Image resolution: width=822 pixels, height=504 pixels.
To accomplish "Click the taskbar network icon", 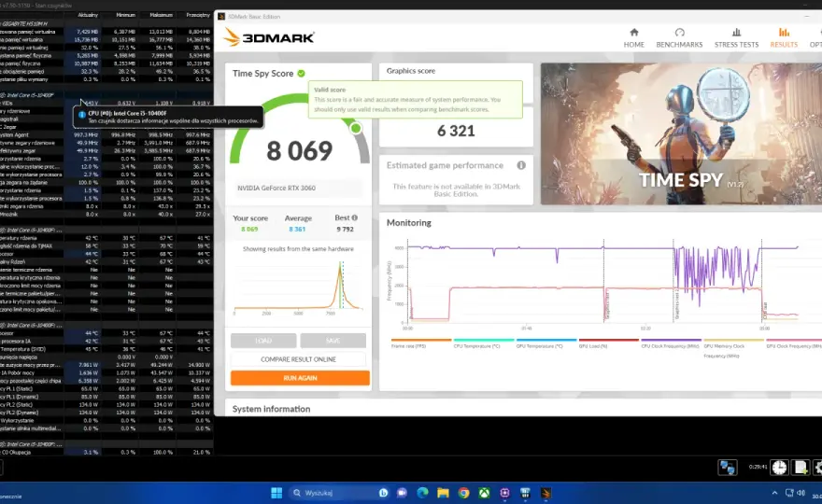I will pyautogui.click(x=789, y=493).
